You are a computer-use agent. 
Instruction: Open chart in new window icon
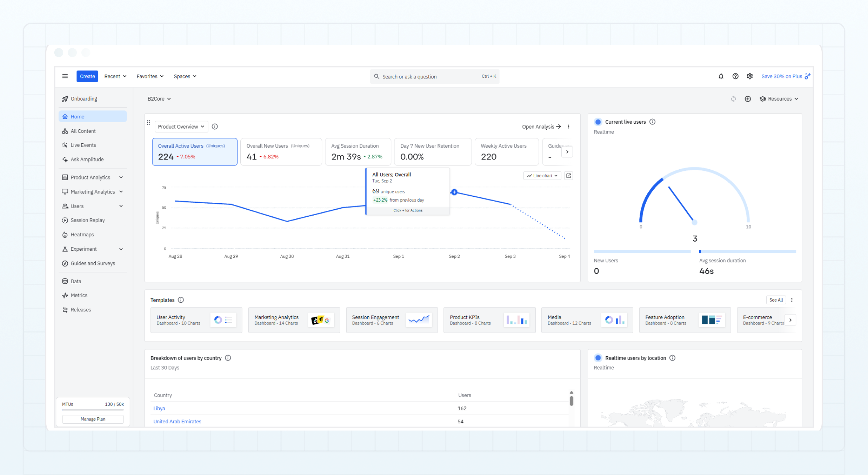click(x=568, y=176)
